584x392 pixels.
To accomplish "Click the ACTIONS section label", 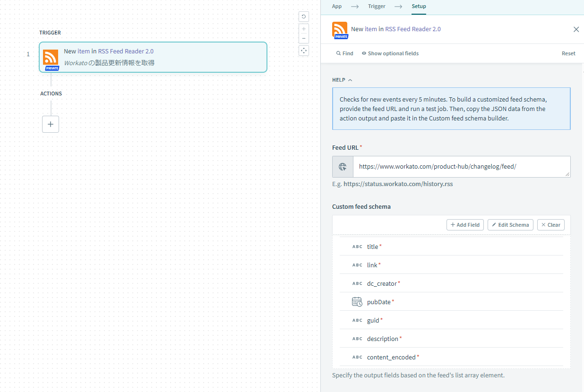I will 51,94.
